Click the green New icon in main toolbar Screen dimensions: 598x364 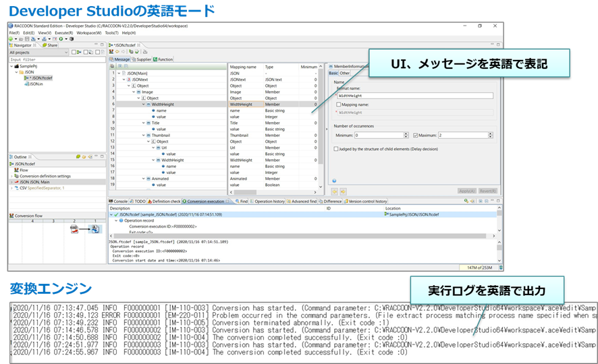pos(11,39)
